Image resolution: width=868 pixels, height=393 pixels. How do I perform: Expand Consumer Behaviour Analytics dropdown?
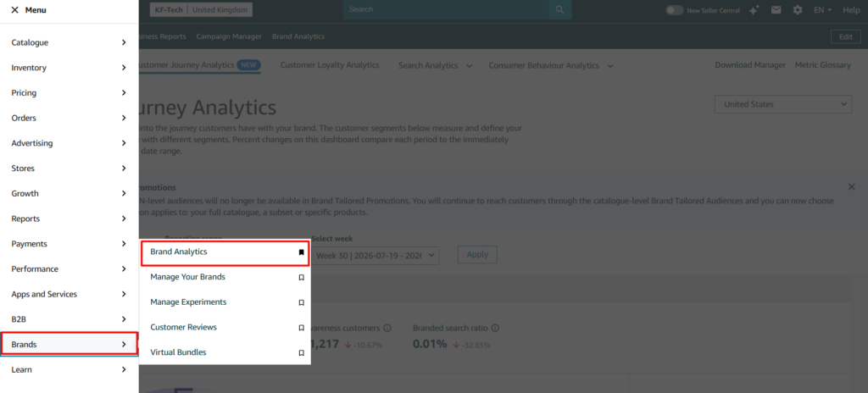[x=610, y=66]
